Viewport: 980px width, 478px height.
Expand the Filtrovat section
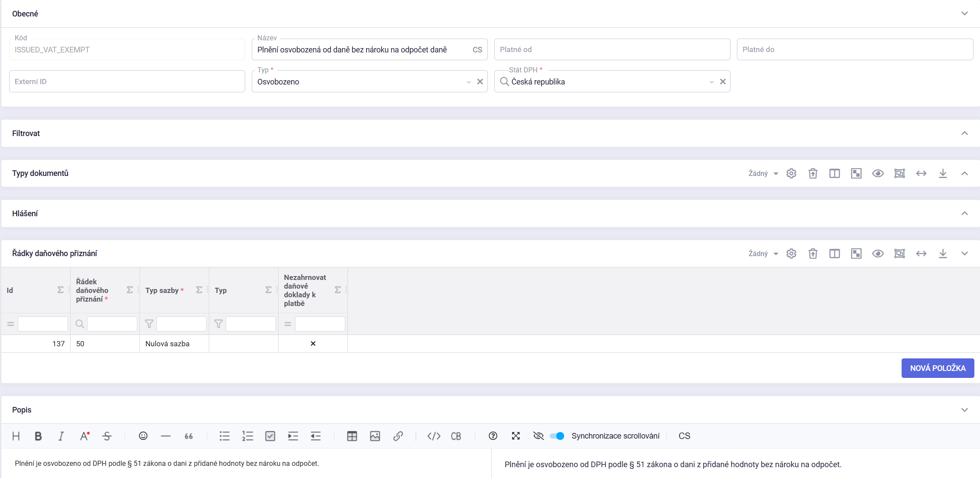(x=964, y=133)
